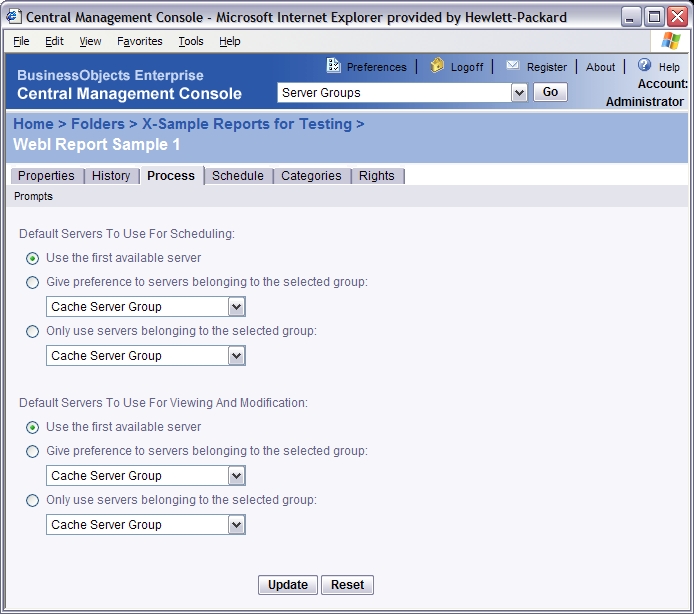This screenshot has height=614, width=694.
Task: Select Scheduling 'Give preference to servers' radio
Action: point(32,282)
